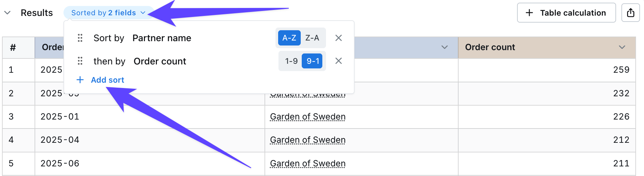Viewport: 644px width, 176px height.
Task: Click the Add sort link
Action: tap(107, 80)
